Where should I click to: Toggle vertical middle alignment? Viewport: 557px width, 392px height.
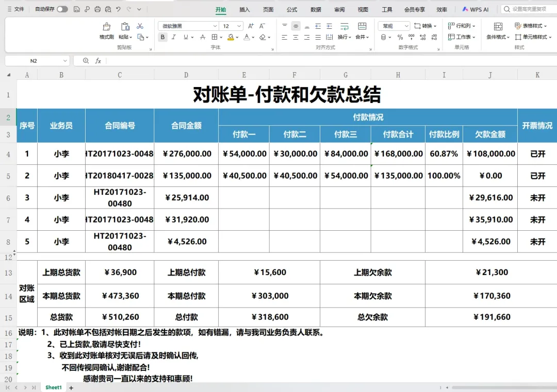click(x=296, y=26)
